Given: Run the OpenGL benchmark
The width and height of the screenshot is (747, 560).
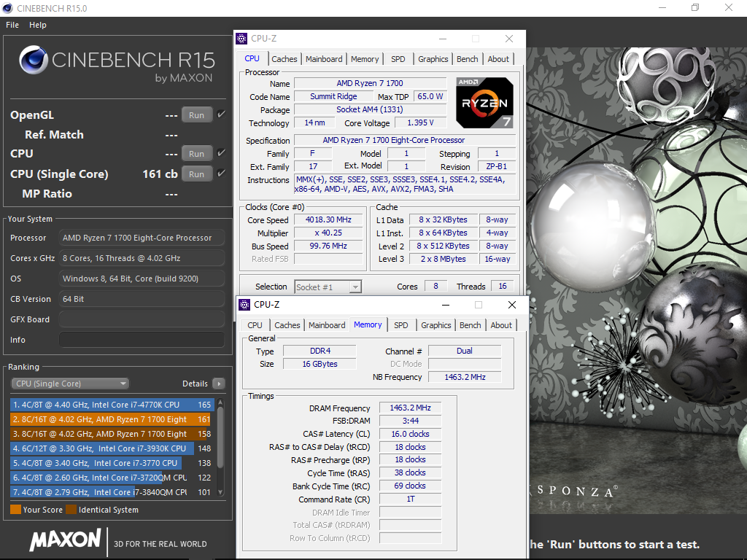Looking at the screenshot, I should click(197, 114).
